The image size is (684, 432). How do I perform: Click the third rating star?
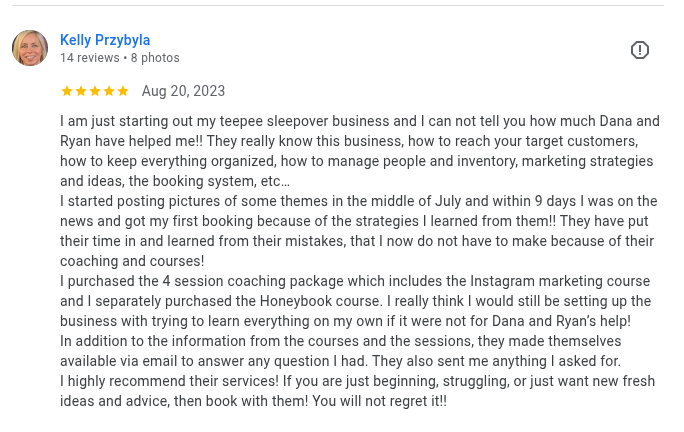(x=95, y=91)
